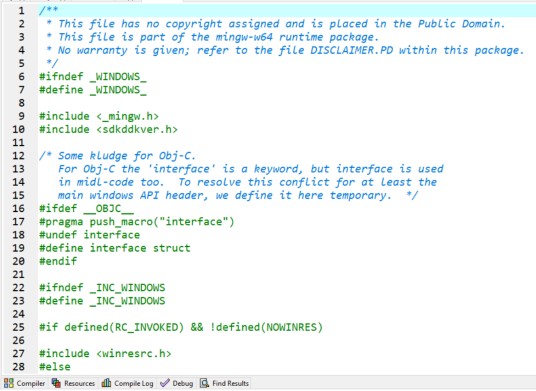
Task: Click line number 11 in the gutter
Action: (x=18, y=142)
